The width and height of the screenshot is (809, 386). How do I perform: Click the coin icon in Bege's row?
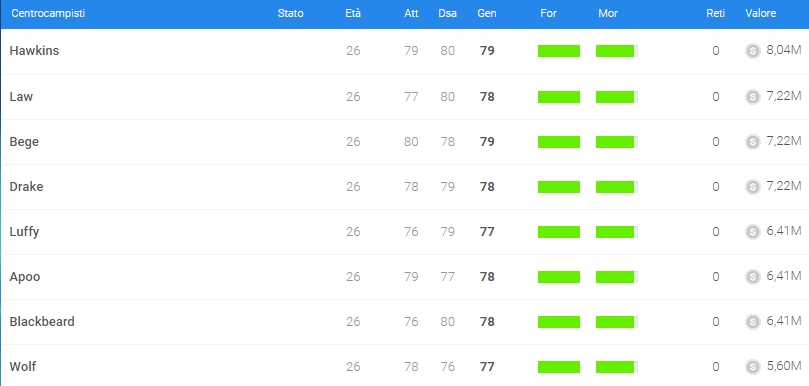pos(753,141)
